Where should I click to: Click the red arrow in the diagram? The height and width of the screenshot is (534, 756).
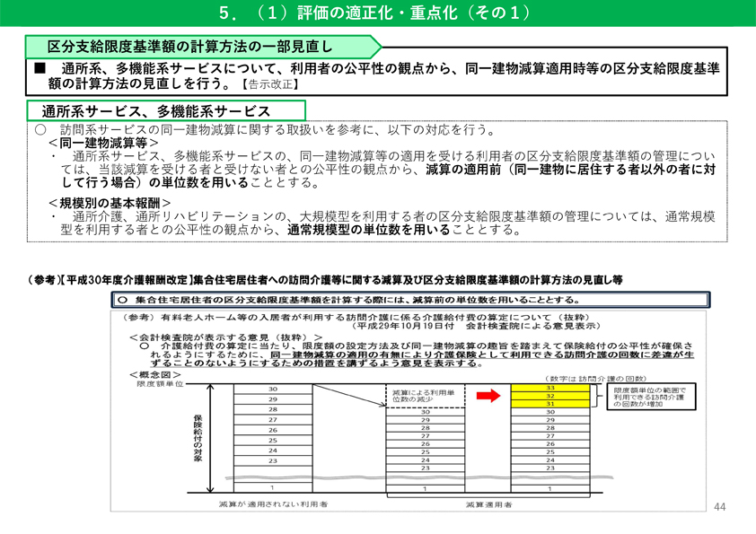tap(489, 396)
